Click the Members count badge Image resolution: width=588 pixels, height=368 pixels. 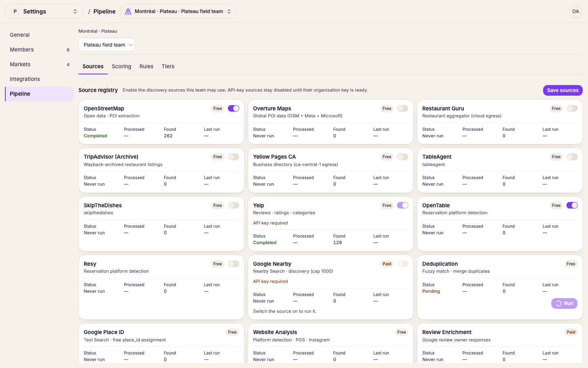click(68, 50)
